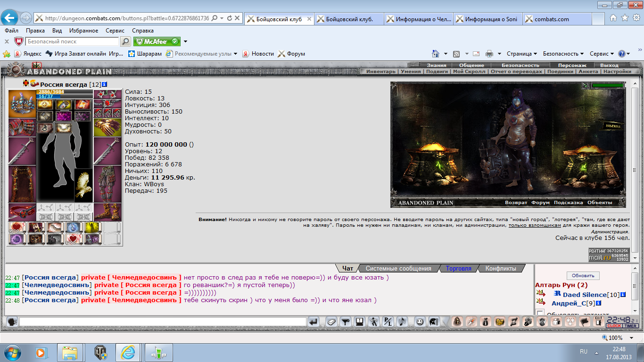Screen dimensions: 644x362
Task: Click the money bag icon in bottom toolbar
Action: point(486,322)
